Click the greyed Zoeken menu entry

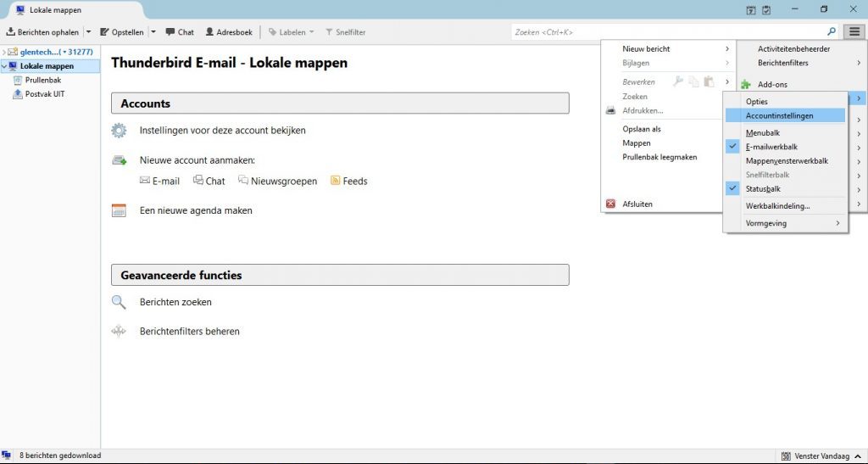click(635, 97)
